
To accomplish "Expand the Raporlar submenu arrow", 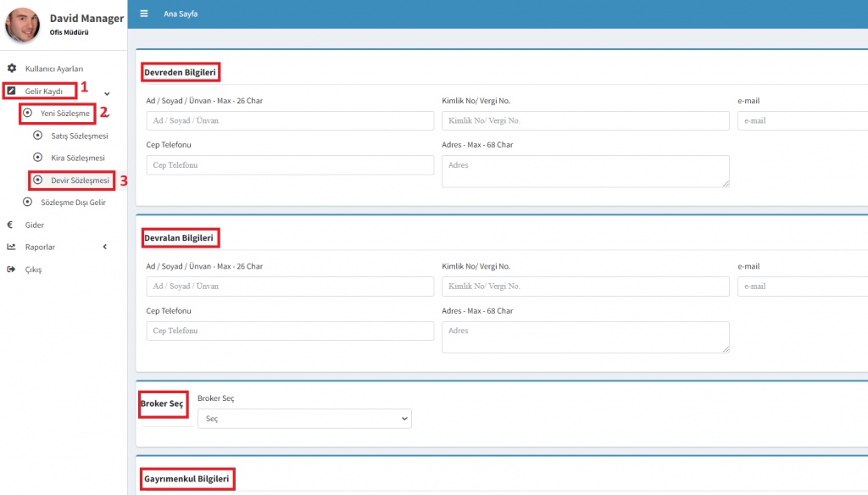I will pos(104,247).
